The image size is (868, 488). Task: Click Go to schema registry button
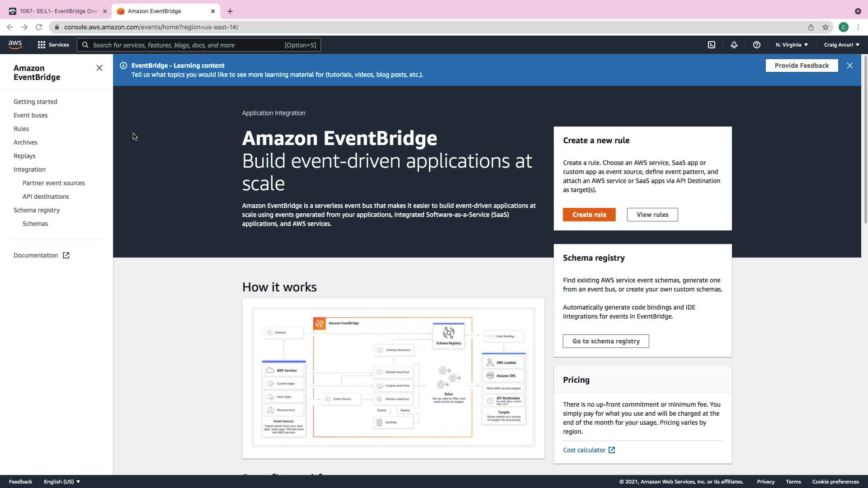(x=605, y=341)
